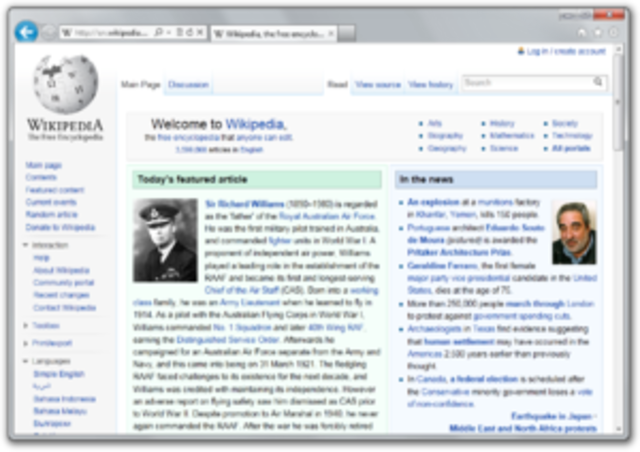Open the Biography portal
Screen dimensions: 640x452
[x=445, y=136]
